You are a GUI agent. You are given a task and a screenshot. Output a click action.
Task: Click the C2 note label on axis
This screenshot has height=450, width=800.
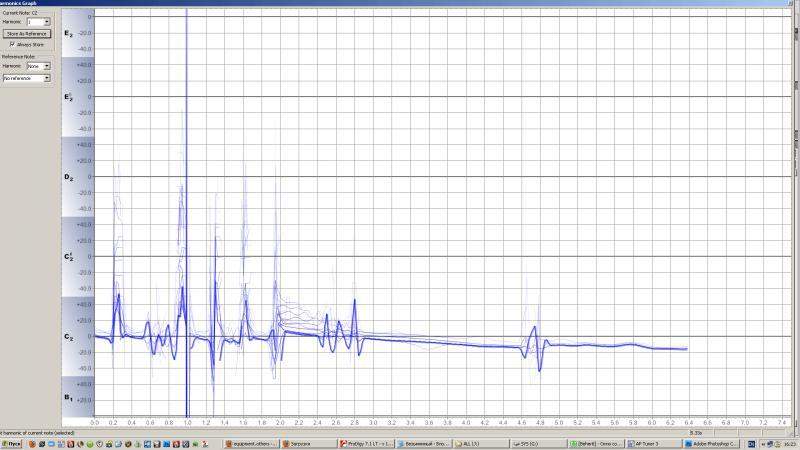click(x=68, y=338)
